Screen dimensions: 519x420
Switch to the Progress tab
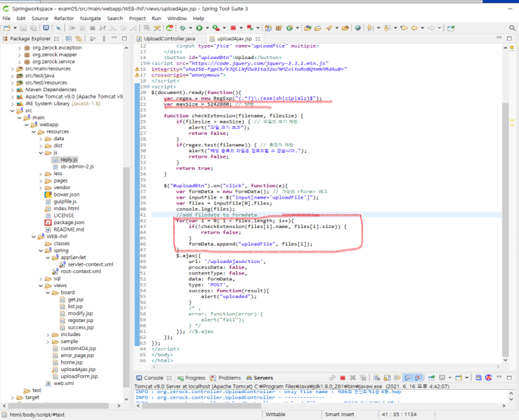point(191,378)
